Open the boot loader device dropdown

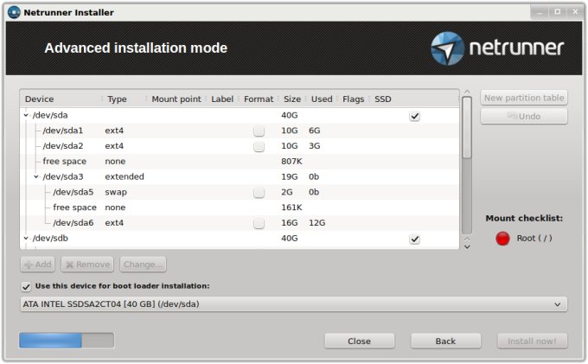click(x=294, y=304)
